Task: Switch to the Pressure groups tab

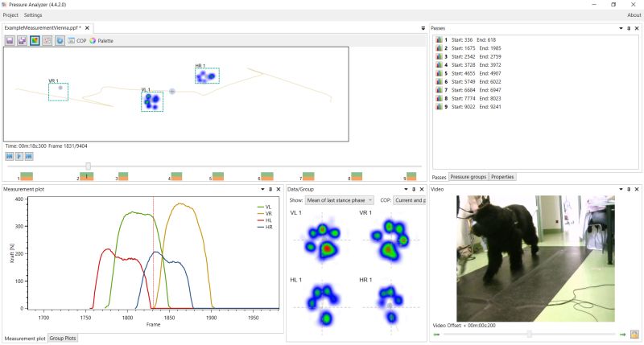Action: pos(469,177)
